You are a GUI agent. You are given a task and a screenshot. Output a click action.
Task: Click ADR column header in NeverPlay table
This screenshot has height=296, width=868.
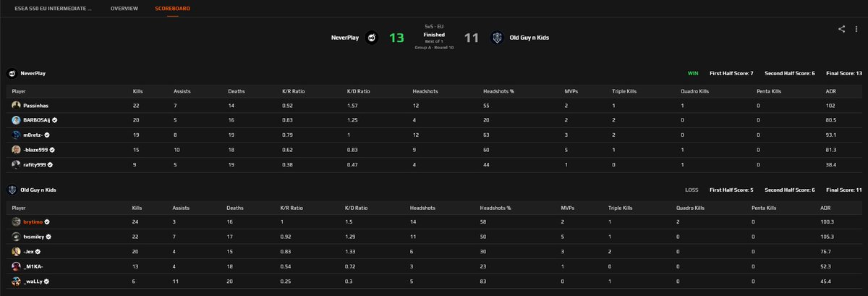coord(830,91)
